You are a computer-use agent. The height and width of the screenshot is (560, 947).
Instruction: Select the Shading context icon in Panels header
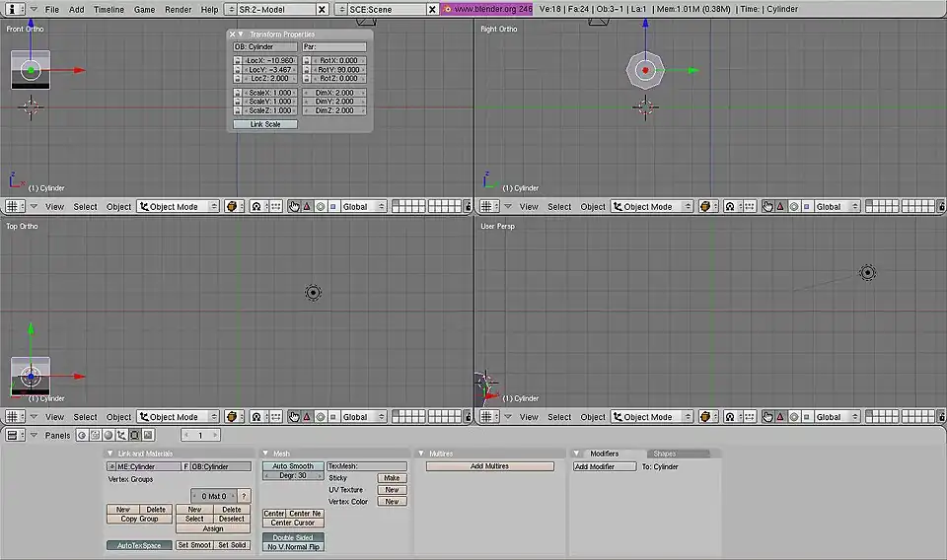[109, 435]
